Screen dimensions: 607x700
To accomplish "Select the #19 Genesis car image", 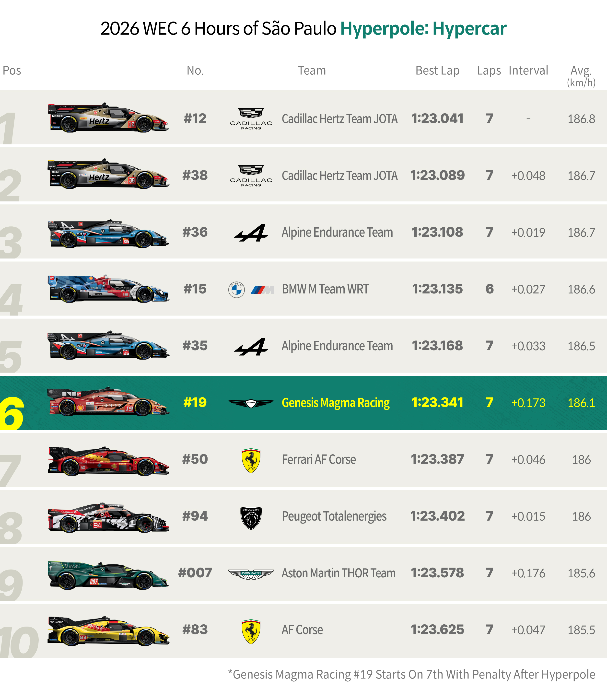I will [108, 401].
